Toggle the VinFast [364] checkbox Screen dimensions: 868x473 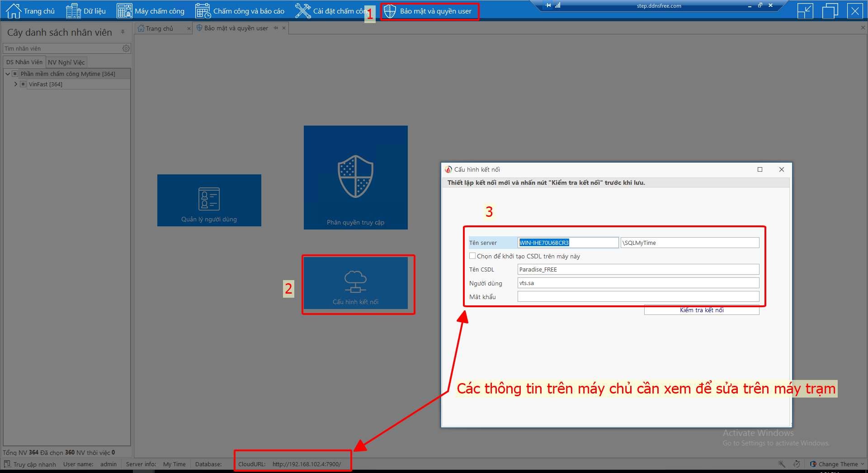click(x=23, y=84)
